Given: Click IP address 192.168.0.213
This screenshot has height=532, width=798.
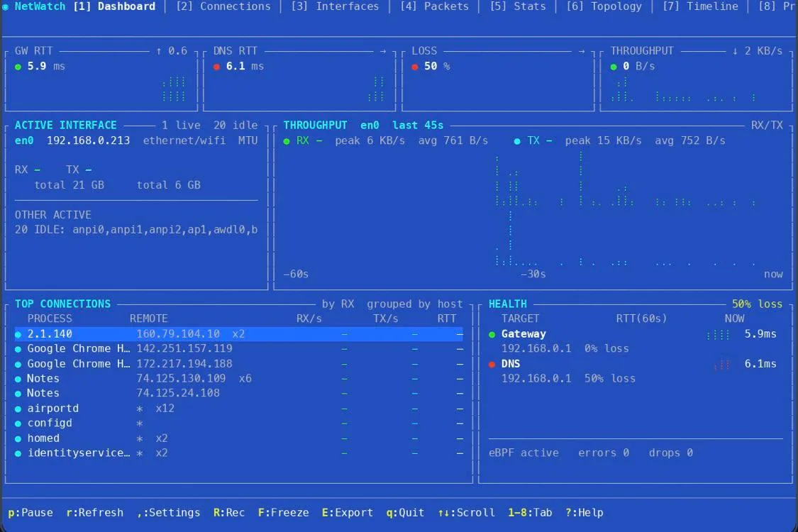Looking at the screenshot, I should tap(88, 140).
